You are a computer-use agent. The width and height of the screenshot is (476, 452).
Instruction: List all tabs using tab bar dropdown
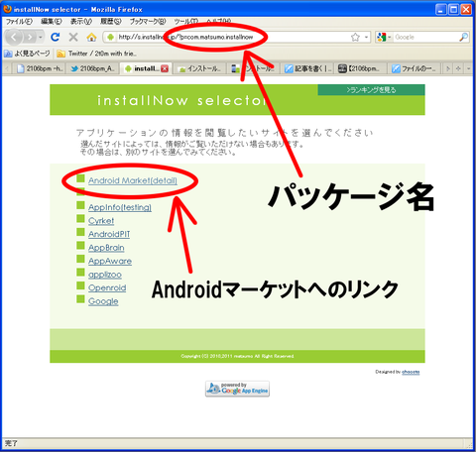(x=469, y=68)
